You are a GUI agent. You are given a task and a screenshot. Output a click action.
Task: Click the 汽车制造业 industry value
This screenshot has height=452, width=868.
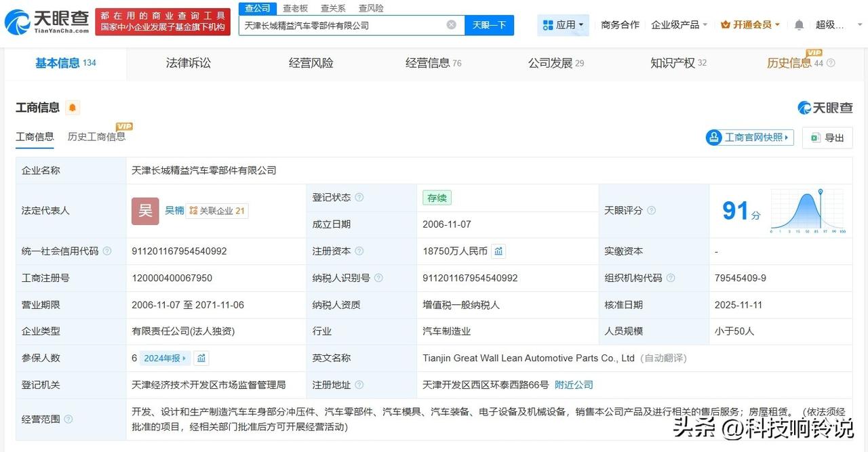tap(446, 331)
